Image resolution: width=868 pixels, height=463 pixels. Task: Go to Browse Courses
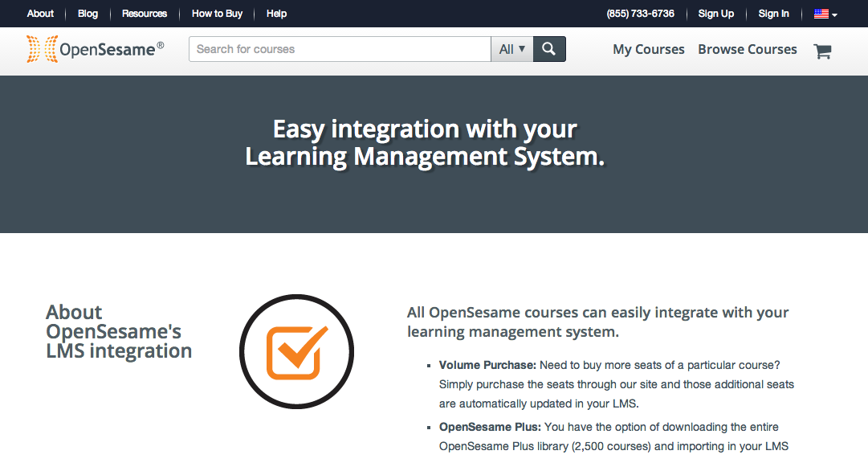(747, 49)
